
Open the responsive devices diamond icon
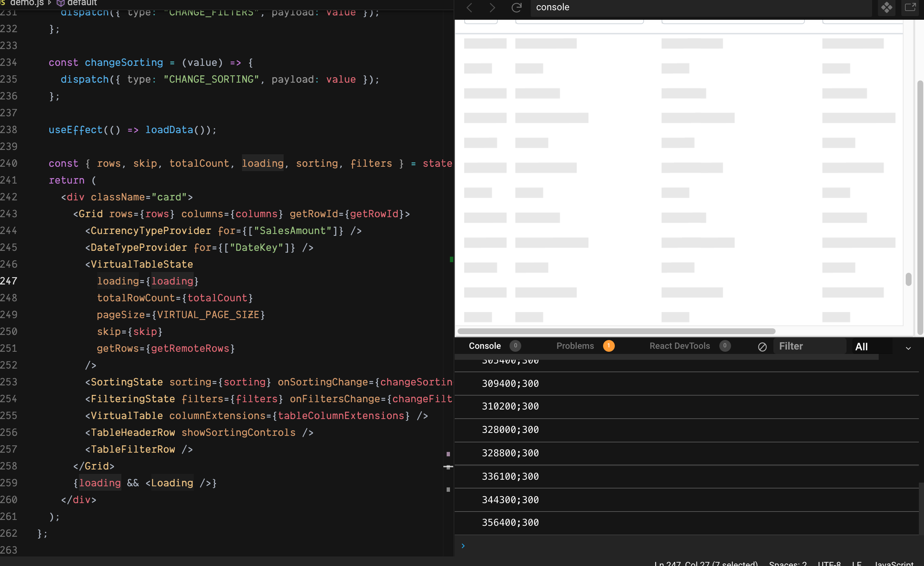887,8
